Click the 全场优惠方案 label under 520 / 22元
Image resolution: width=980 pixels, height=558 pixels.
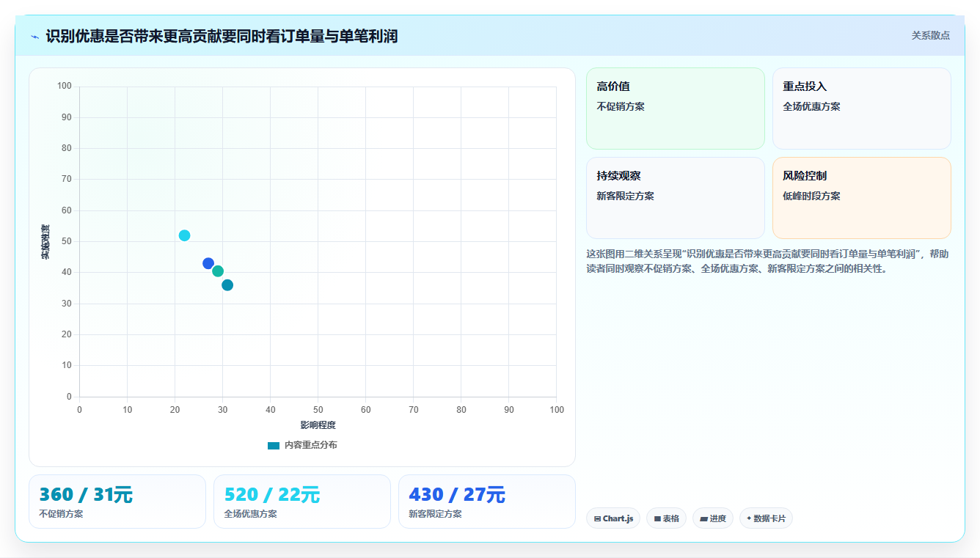(250, 514)
